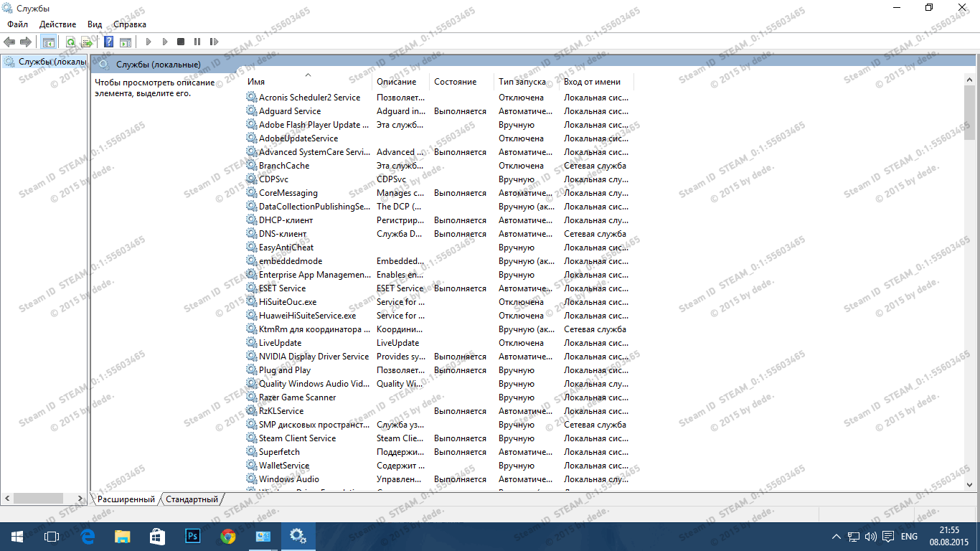Select the DNS-клиент service
Image resolution: width=980 pixels, height=551 pixels.
283,234
